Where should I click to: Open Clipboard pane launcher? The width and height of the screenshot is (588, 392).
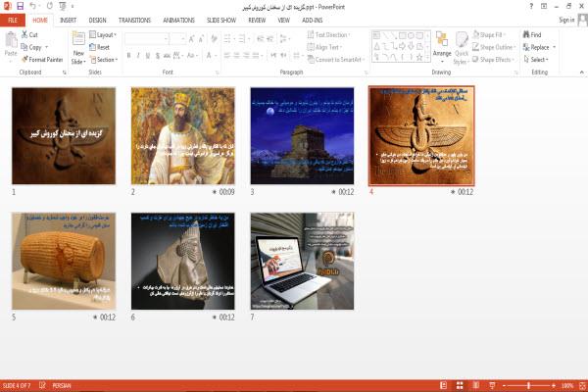65,73
